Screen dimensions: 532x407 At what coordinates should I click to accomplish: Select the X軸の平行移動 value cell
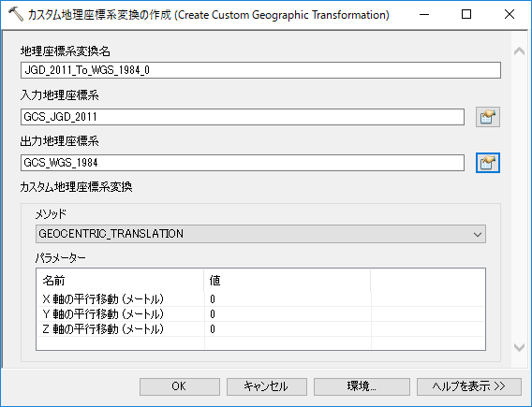tap(288, 299)
